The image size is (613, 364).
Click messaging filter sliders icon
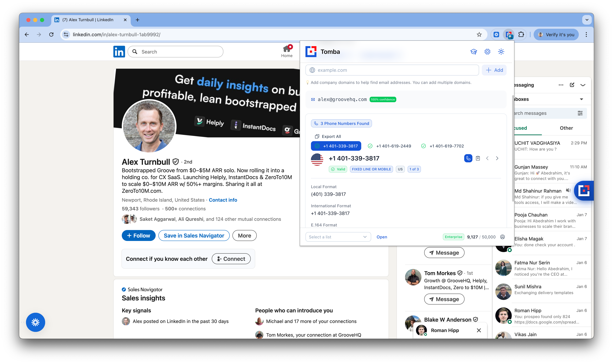580,113
